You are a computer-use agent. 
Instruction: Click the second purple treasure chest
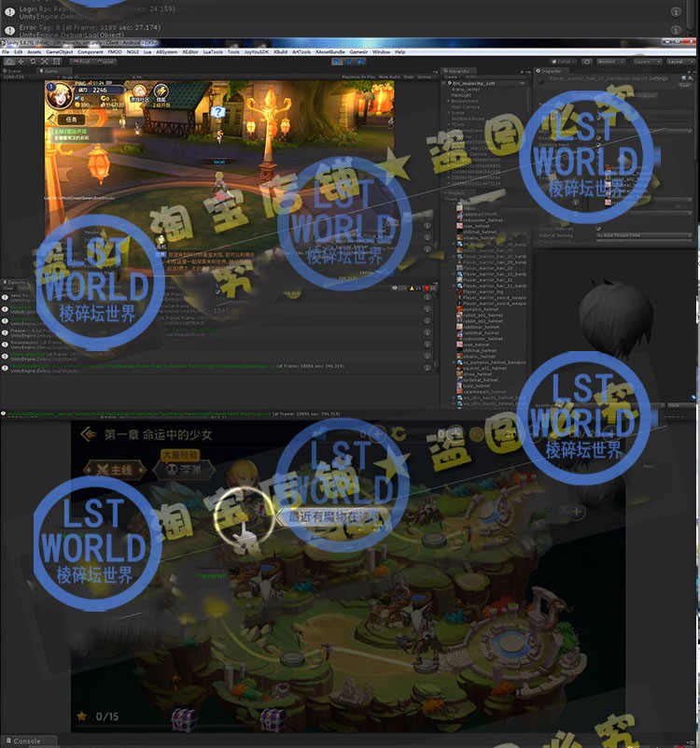click(x=273, y=719)
